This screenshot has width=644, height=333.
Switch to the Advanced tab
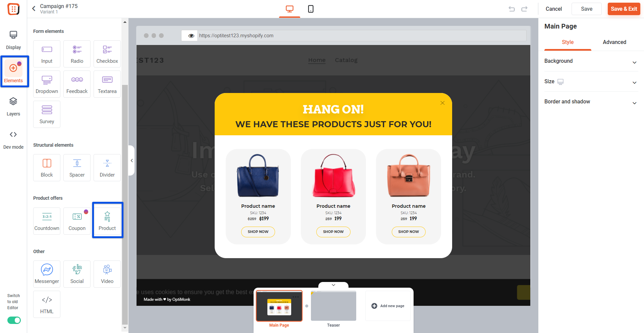click(x=614, y=42)
